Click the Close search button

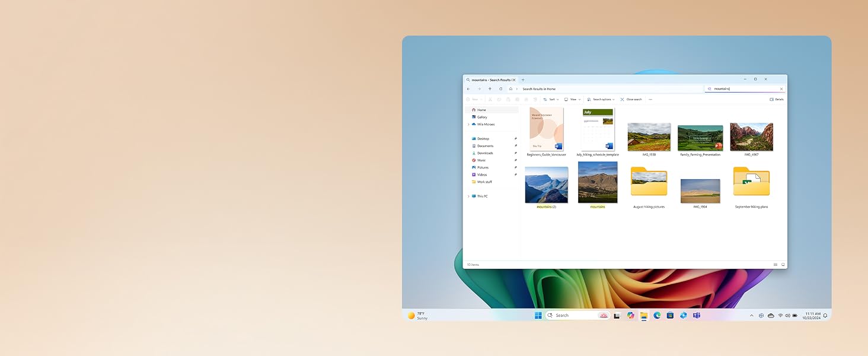(631, 99)
